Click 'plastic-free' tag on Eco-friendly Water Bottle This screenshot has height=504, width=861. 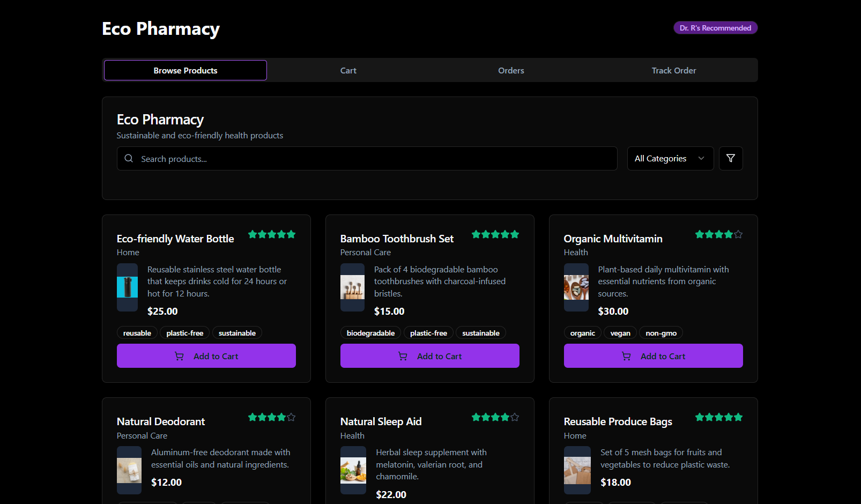pos(185,333)
